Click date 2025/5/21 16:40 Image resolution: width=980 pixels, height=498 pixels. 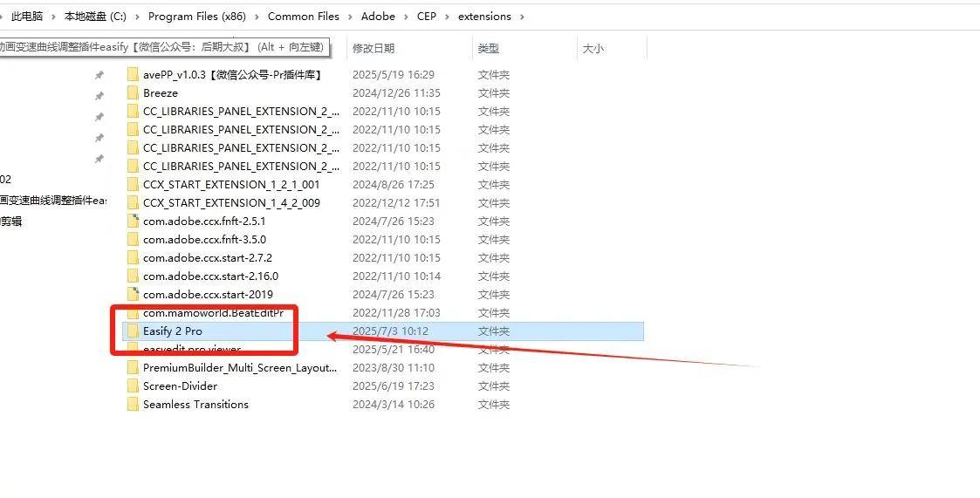coord(393,349)
